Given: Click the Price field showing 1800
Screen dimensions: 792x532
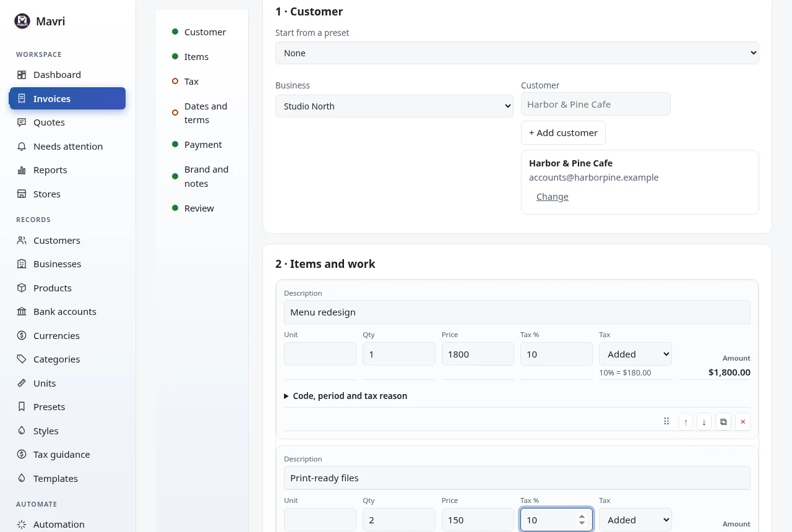Looking at the screenshot, I should click(x=478, y=354).
